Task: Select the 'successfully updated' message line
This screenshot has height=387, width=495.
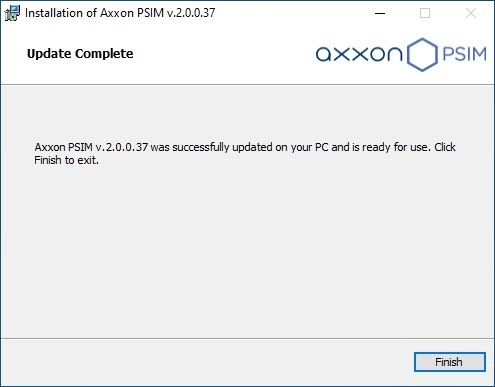Action: coord(245,147)
